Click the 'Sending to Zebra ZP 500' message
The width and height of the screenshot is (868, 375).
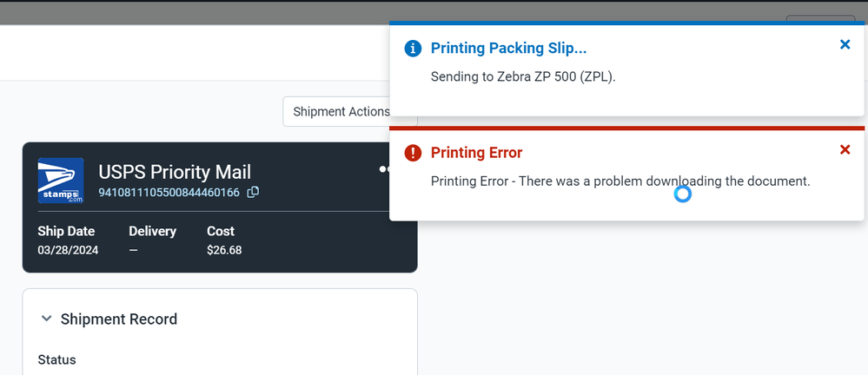(x=523, y=77)
